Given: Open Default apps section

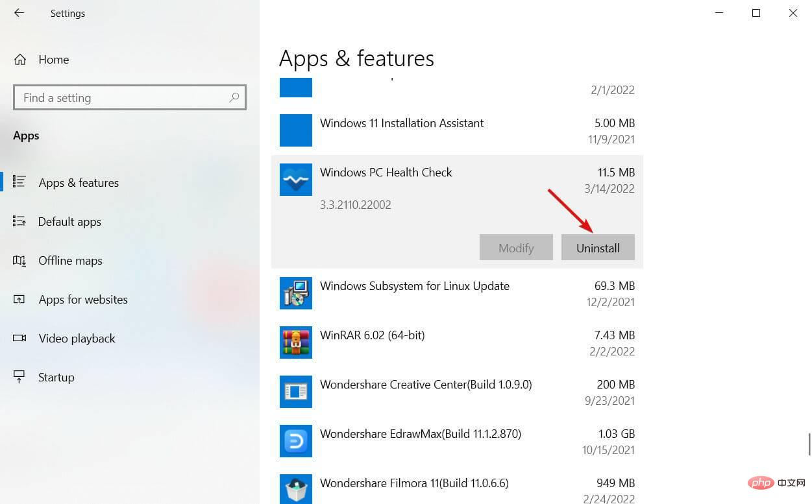Looking at the screenshot, I should (x=69, y=222).
